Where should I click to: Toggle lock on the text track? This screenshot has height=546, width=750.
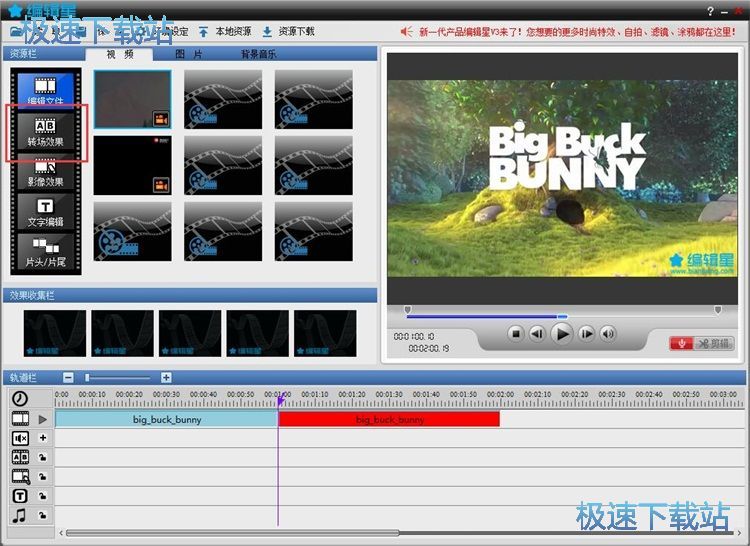[43, 496]
